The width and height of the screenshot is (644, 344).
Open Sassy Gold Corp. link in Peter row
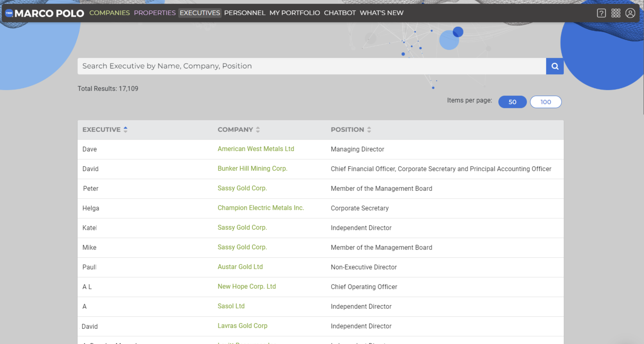coord(242,188)
